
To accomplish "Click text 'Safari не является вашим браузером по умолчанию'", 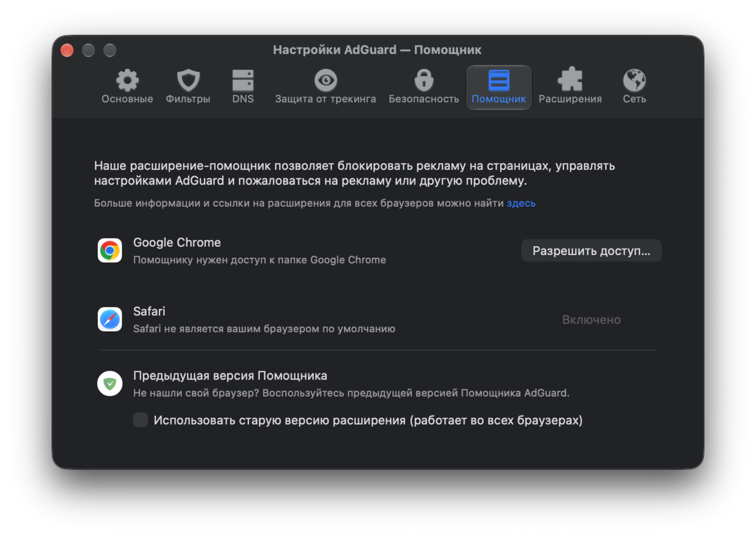I will [x=264, y=329].
